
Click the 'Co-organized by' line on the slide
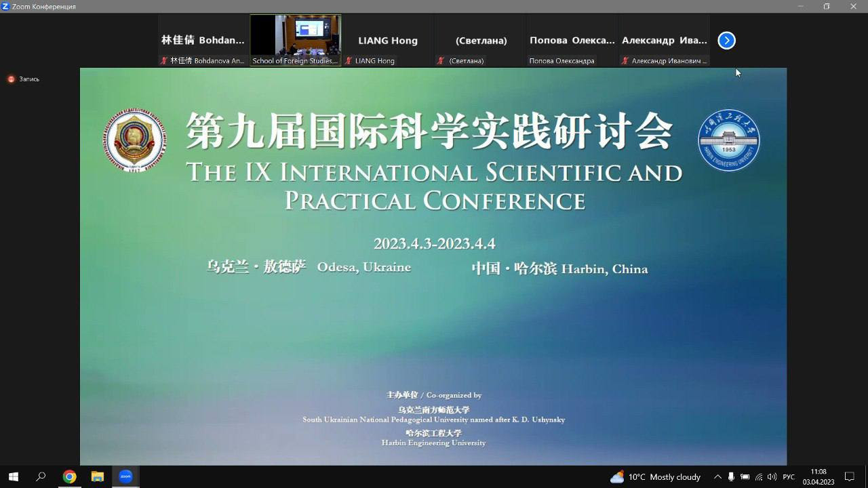pos(434,395)
